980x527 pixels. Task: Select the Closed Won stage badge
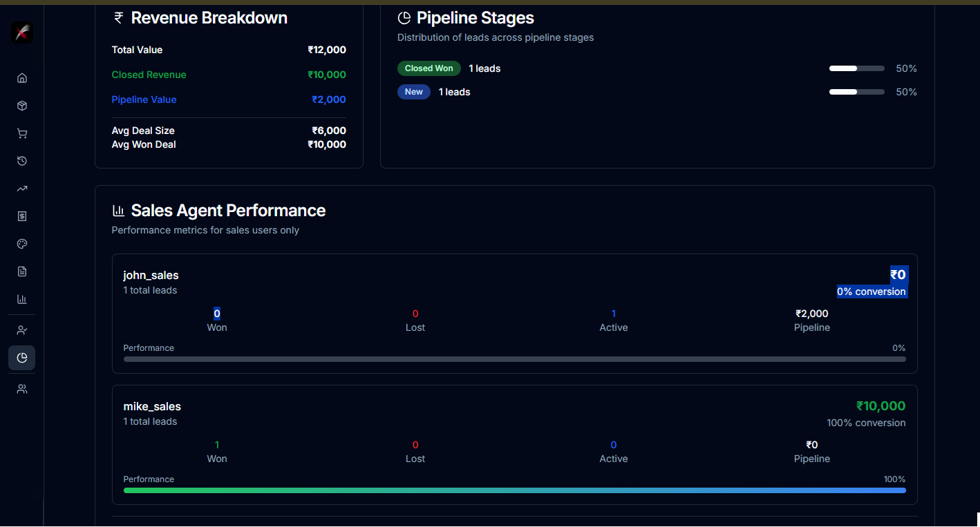[x=429, y=68]
